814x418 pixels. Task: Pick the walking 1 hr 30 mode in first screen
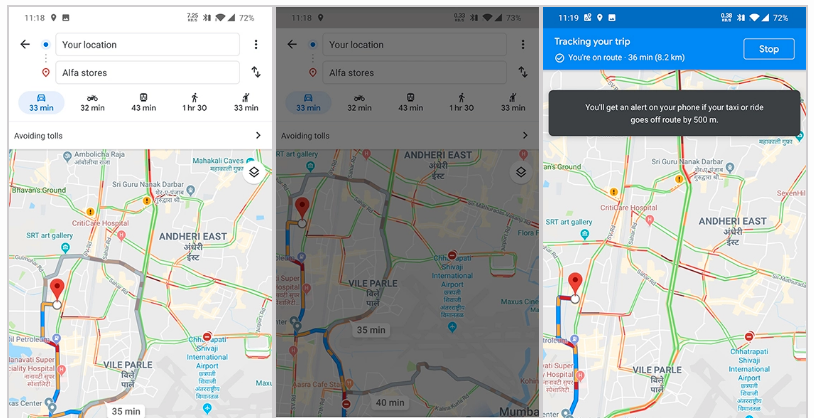[195, 103]
